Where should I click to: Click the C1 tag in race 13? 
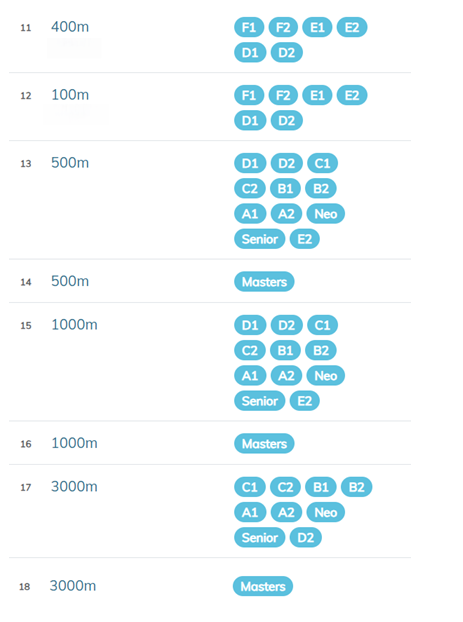322,163
